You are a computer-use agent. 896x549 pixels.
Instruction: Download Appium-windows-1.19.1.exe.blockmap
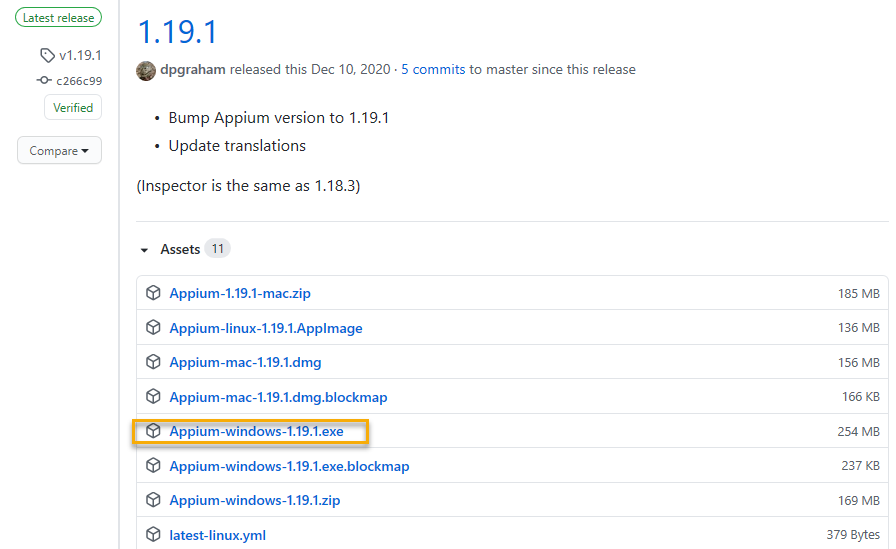(289, 466)
